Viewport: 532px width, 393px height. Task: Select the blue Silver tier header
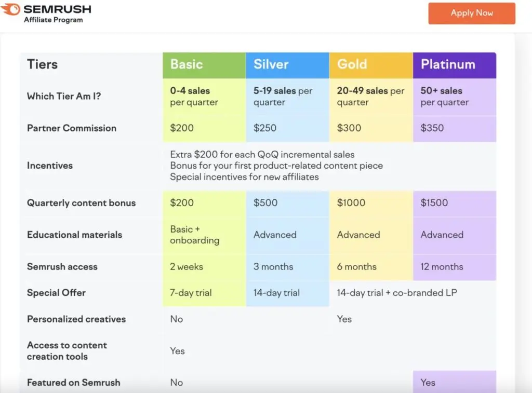287,65
